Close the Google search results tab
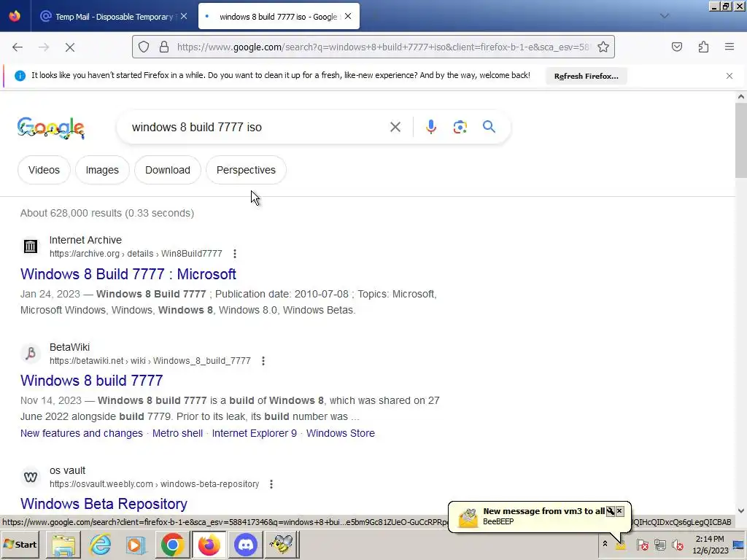Image resolution: width=747 pixels, height=560 pixels. pos(348,16)
